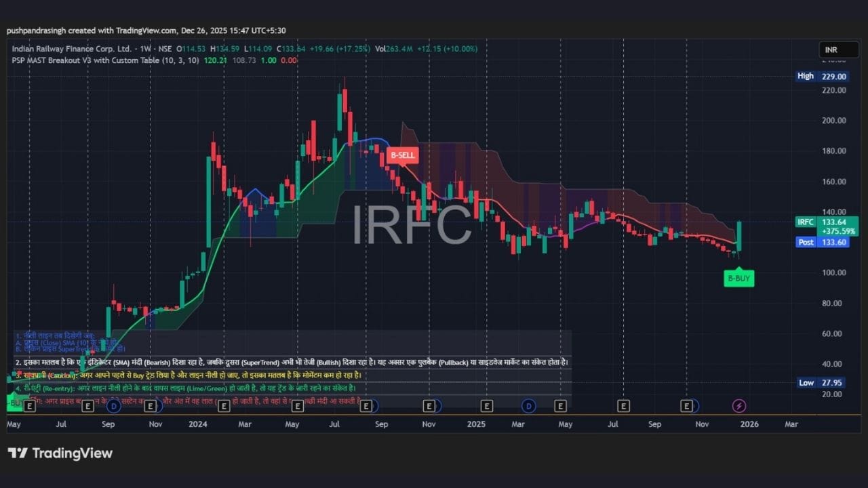Click the earnings E icon left of 2025 label
The height and width of the screenshot is (488, 868).
[429, 405]
